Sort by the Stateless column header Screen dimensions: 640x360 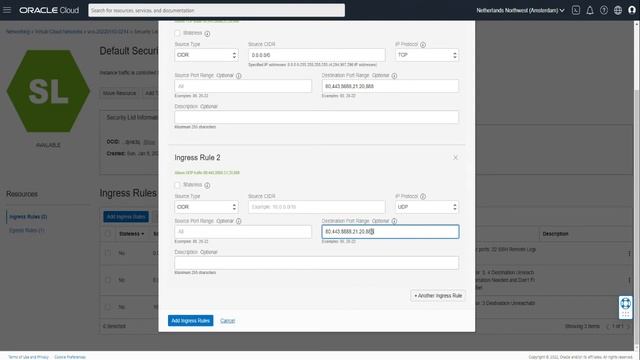131,234
